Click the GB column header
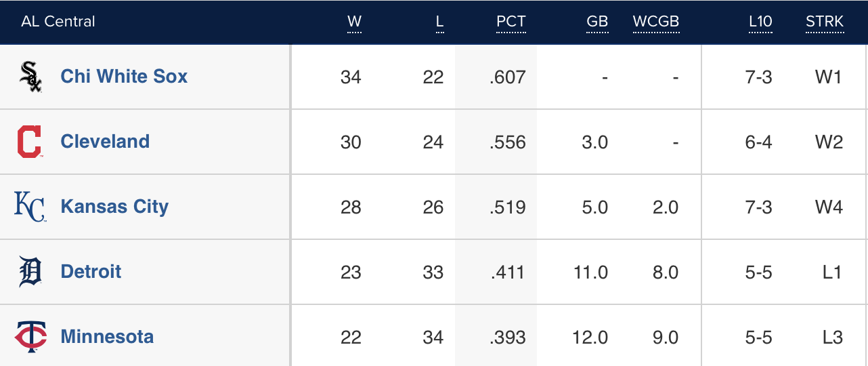This screenshot has height=366, width=868. coord(596,22)
